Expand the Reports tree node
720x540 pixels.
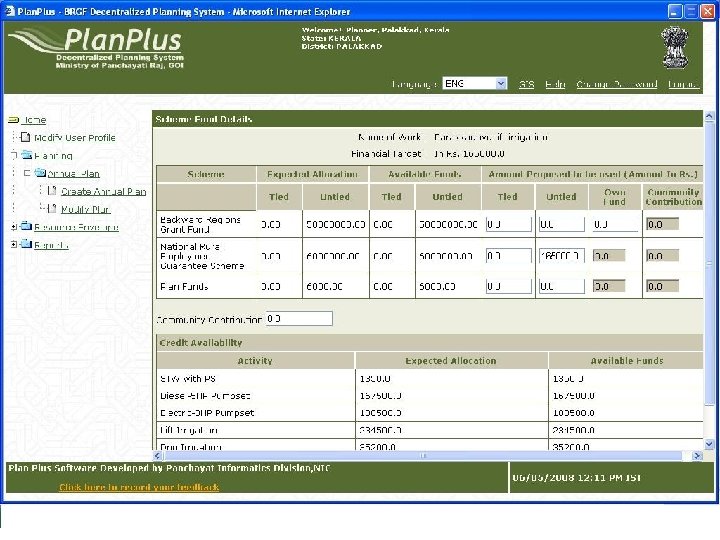[x=14, y=244]
